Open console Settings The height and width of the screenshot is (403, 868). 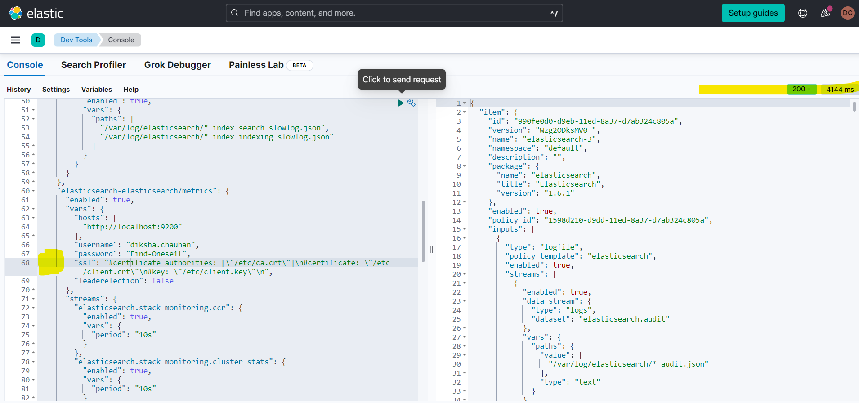[56, 90]
